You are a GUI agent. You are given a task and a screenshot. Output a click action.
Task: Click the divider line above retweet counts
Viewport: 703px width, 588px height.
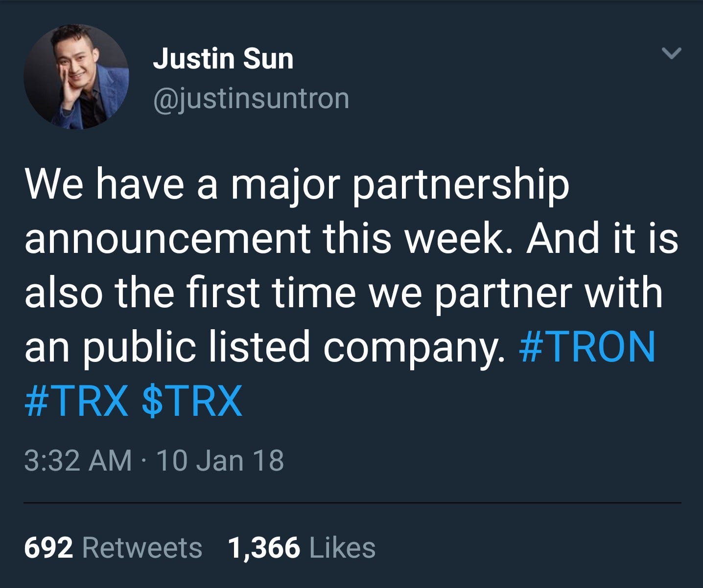coord(352,503)
